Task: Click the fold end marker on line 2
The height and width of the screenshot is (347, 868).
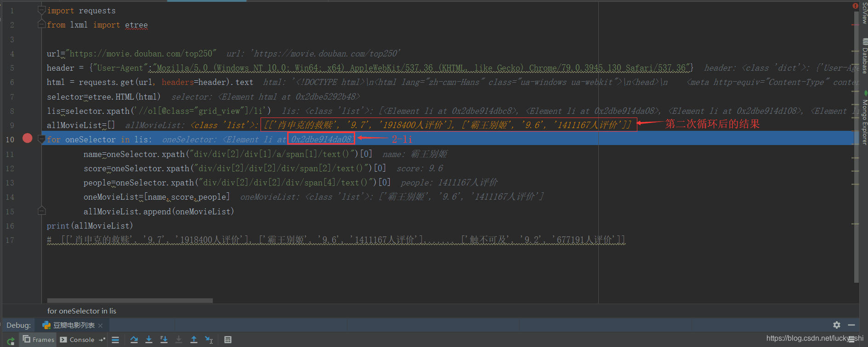Action: (x=41, y=24)
